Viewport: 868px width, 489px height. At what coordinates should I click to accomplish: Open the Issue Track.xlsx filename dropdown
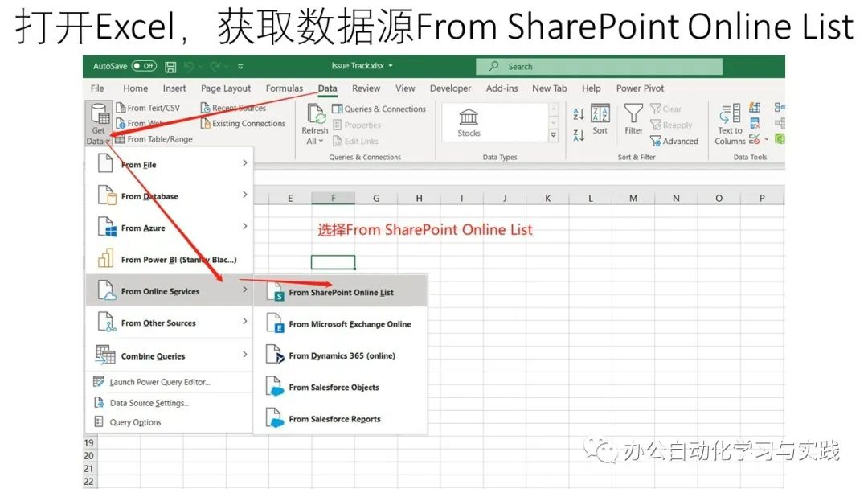click(x=391, y=66)
